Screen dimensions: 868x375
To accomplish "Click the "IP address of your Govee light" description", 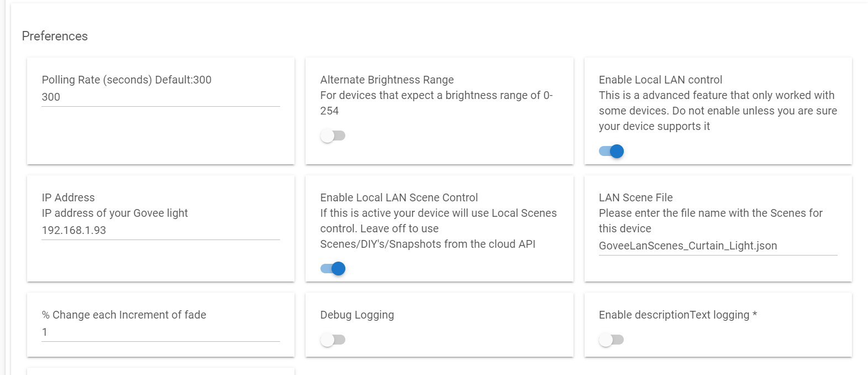I will [x=115, y=213].
